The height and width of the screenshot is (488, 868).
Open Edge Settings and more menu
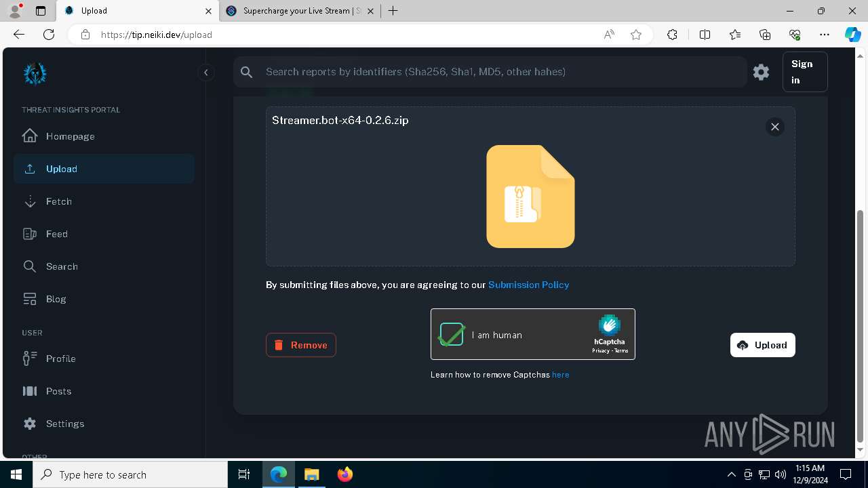pyautogui.click(x=825, y=35)
